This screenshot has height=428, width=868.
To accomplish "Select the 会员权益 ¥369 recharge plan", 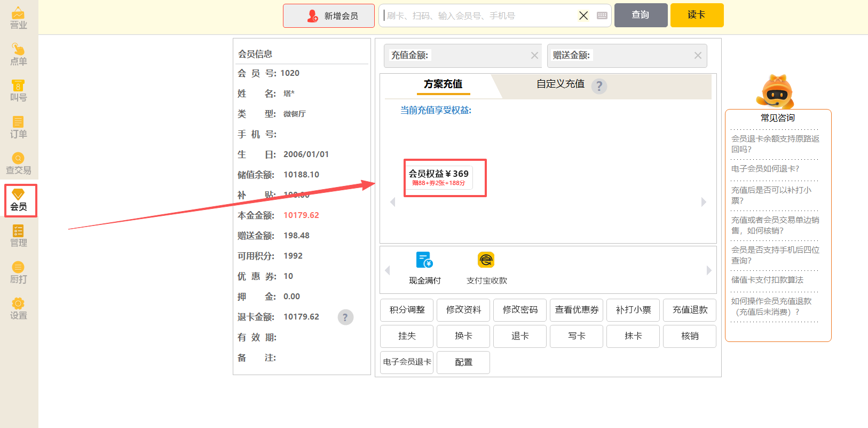I will [439, 177].
